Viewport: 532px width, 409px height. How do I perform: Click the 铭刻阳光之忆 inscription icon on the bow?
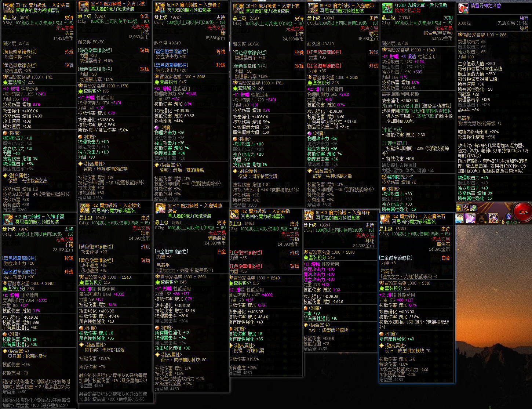(384, 177)
